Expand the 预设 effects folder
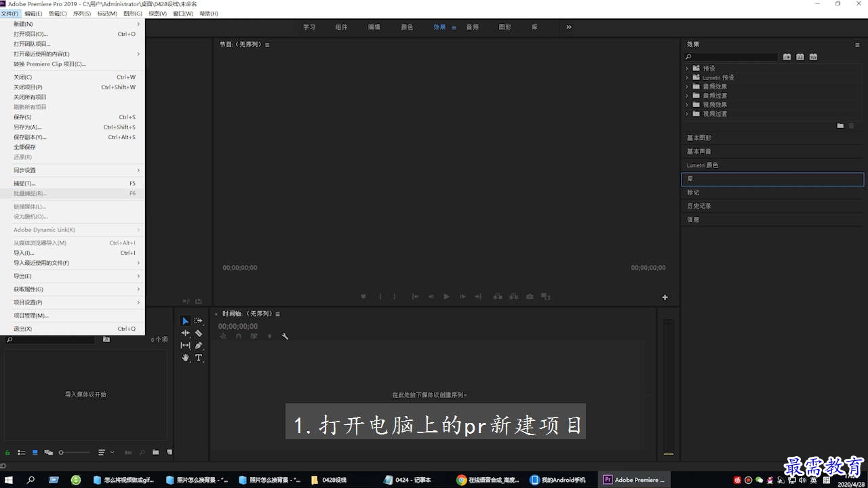 687,68
